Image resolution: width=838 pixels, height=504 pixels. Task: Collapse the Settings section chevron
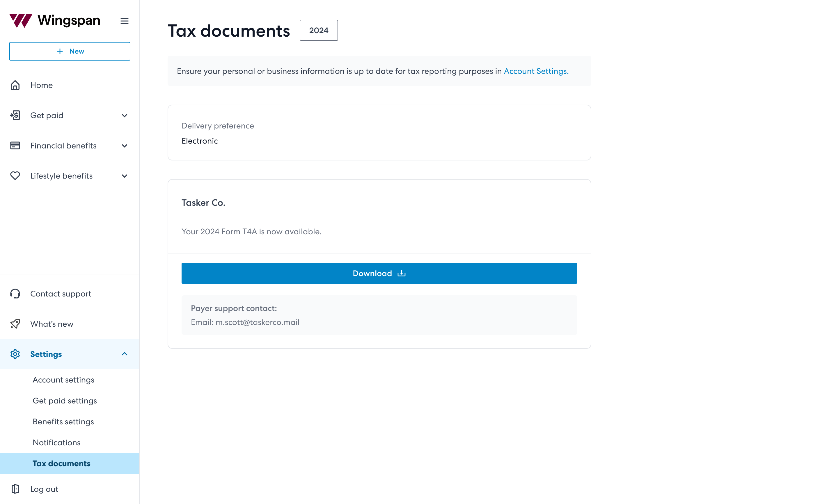click(125, 354)
